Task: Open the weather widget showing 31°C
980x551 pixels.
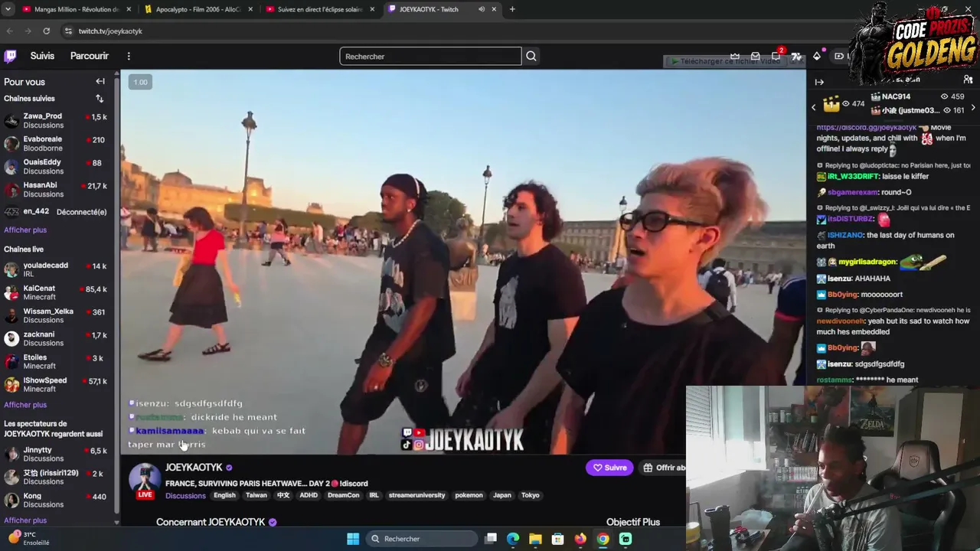Action: [29, 539]
